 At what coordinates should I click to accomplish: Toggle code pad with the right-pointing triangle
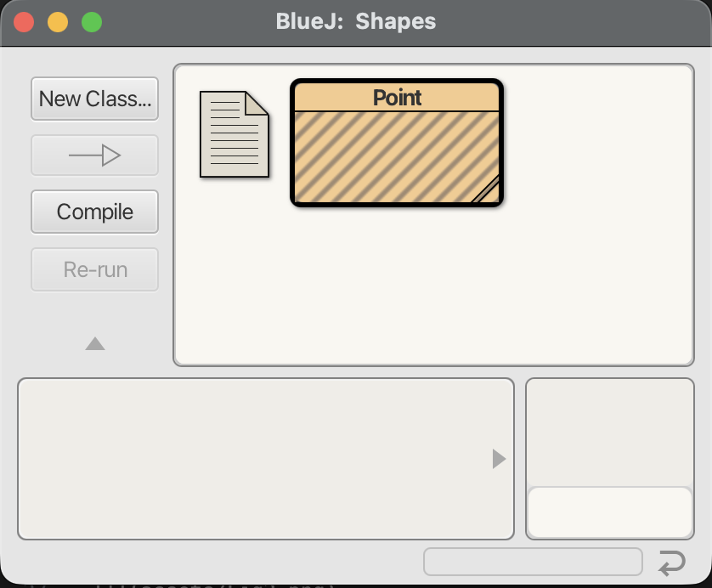[499, 459]
